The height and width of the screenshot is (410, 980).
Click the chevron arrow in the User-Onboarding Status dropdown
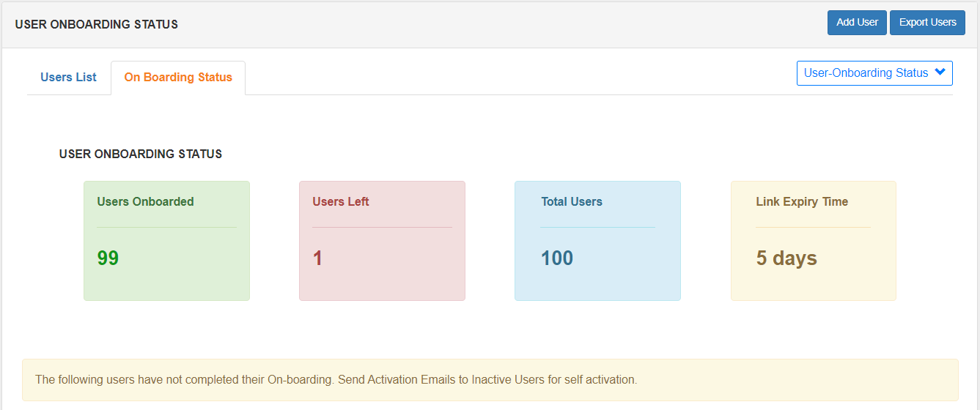click(x=940, y=72)
